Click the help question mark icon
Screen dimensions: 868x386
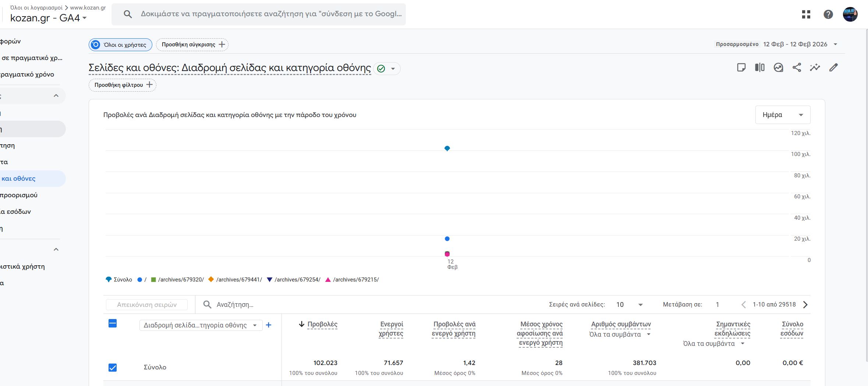tap(828, 14)
